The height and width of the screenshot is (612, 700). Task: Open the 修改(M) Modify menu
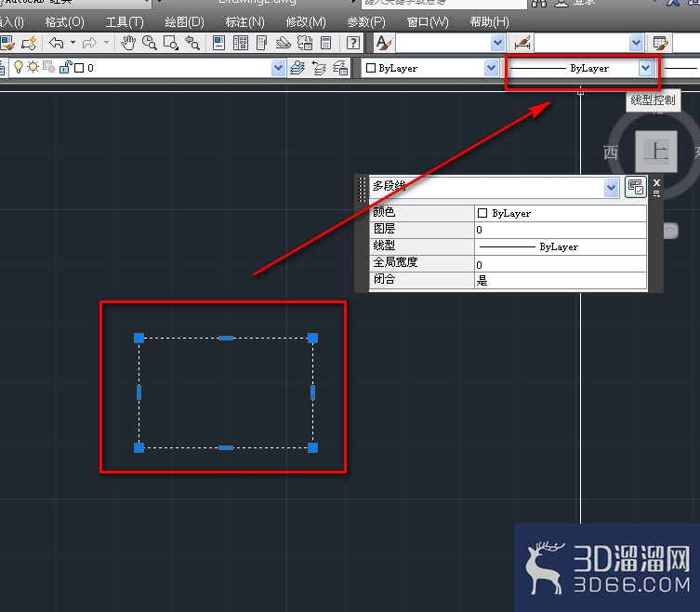click(306, 22)
